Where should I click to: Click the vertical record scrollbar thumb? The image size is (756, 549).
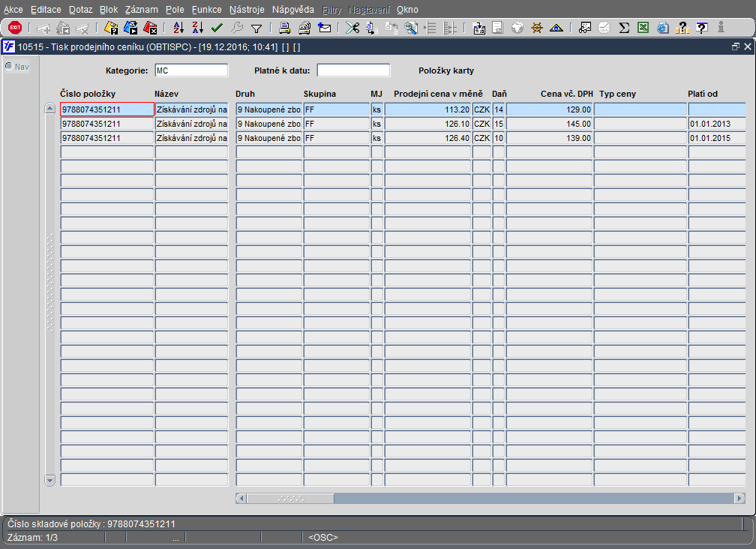49,283
